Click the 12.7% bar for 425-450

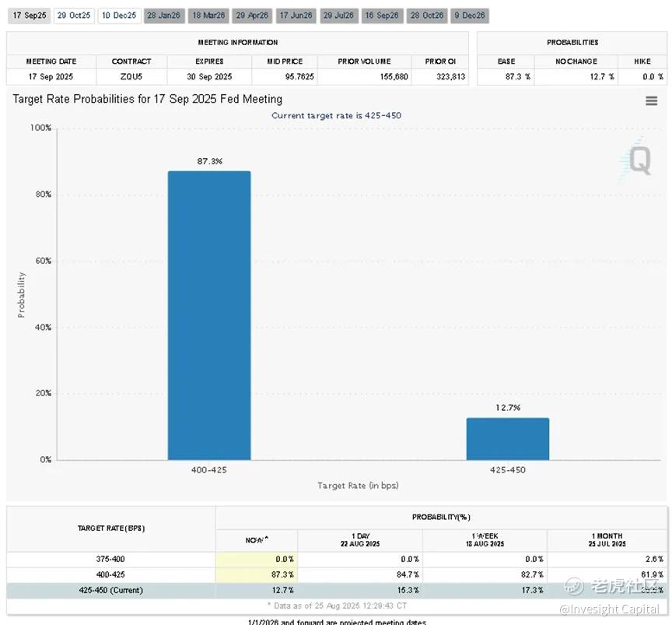(508, 439)
